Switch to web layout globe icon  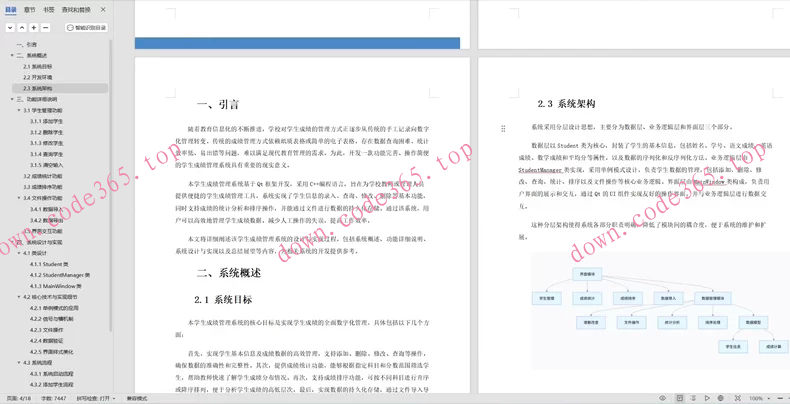[x=720, y=398]
